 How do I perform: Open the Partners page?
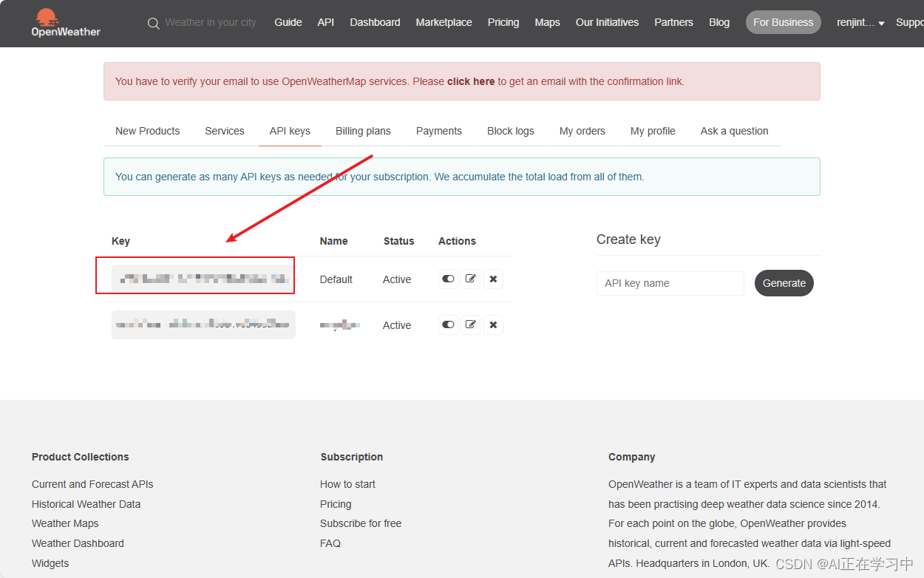[x=673, y=22]
